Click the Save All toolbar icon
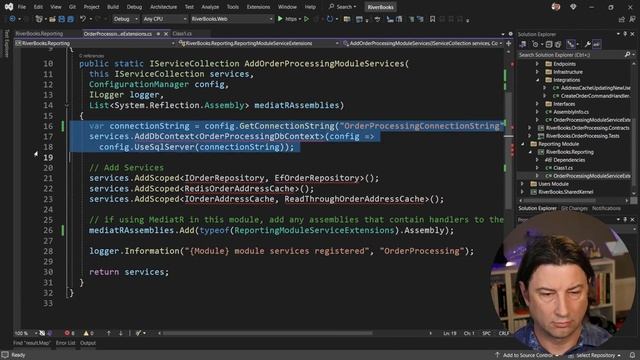This screenshot has height=360, width=640. coord(71,19)
